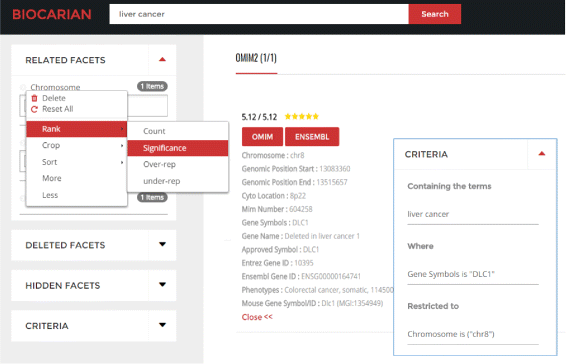
Task: Click the red Search button
Action: click(435, 14)
